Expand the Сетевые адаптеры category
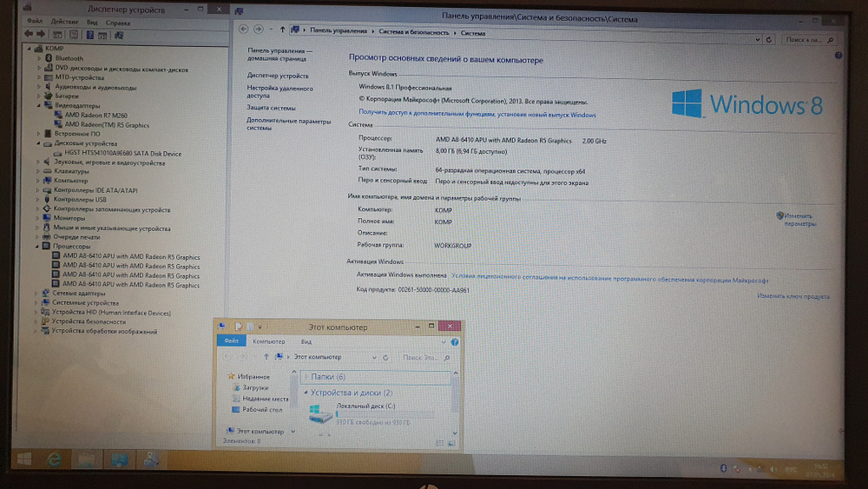868x489 pixels. click(x=36, y=294)
